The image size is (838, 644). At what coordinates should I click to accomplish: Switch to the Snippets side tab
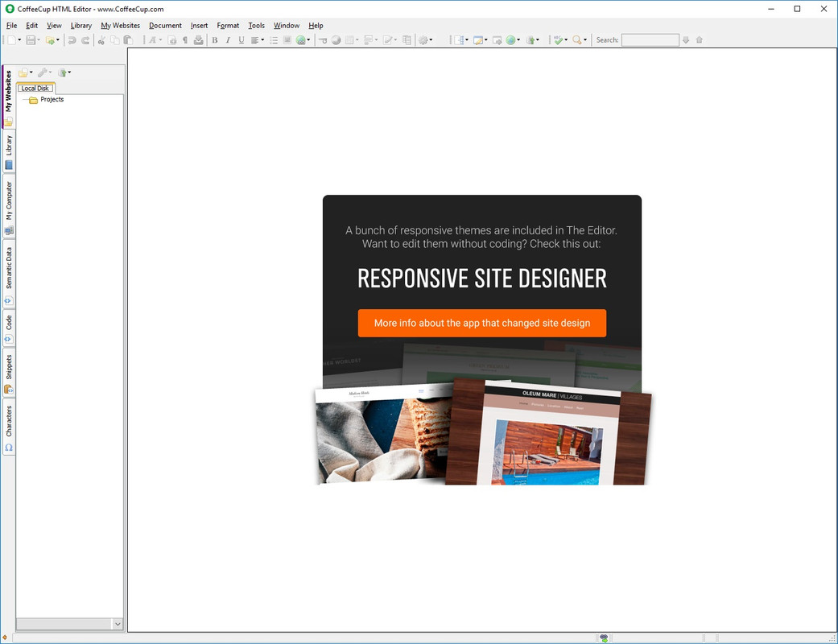coord(9,373)
